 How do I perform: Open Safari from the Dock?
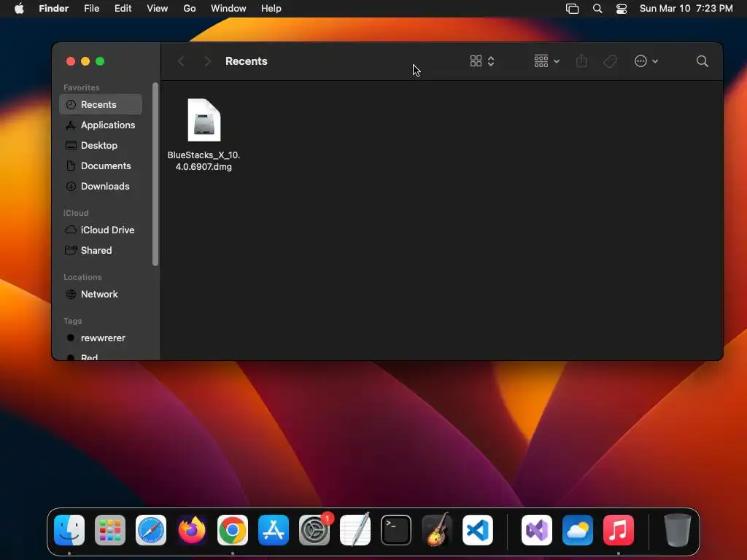click(x=151, y=530)
